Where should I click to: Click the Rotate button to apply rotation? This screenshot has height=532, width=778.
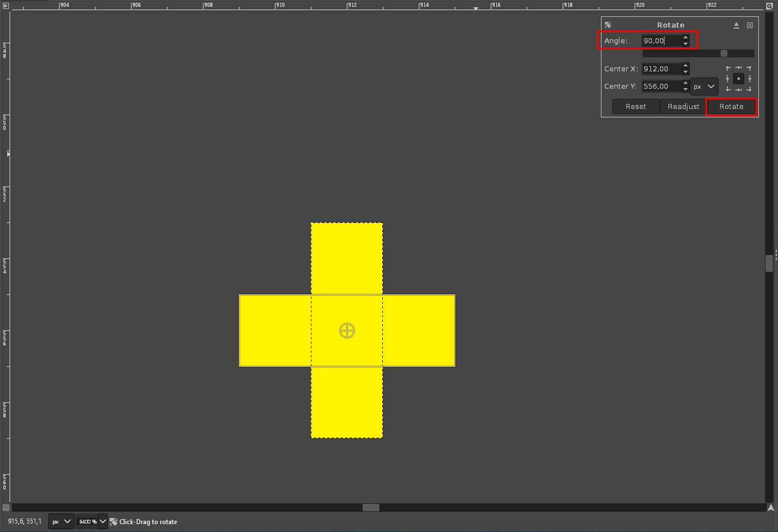coord(731,106)
